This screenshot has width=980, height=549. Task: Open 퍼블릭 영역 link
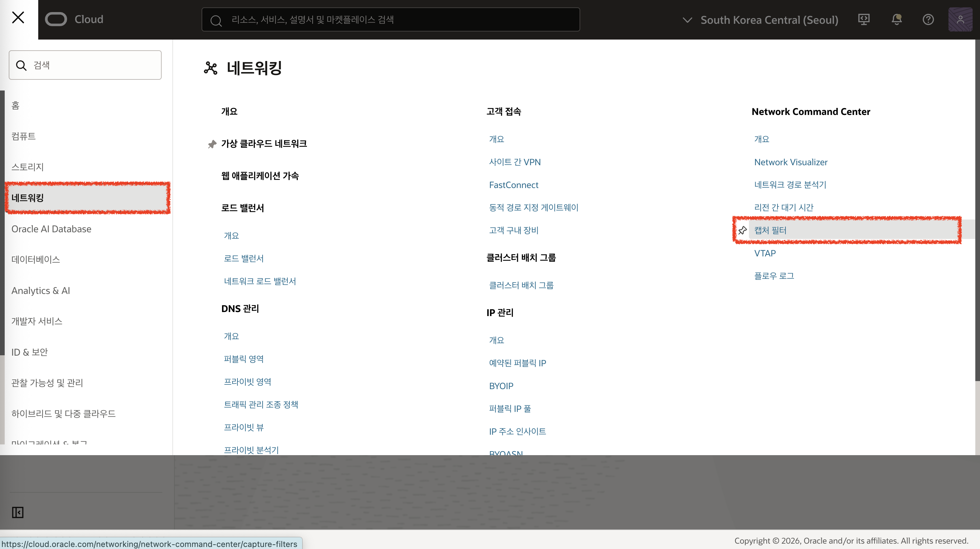tap(244, 359)
